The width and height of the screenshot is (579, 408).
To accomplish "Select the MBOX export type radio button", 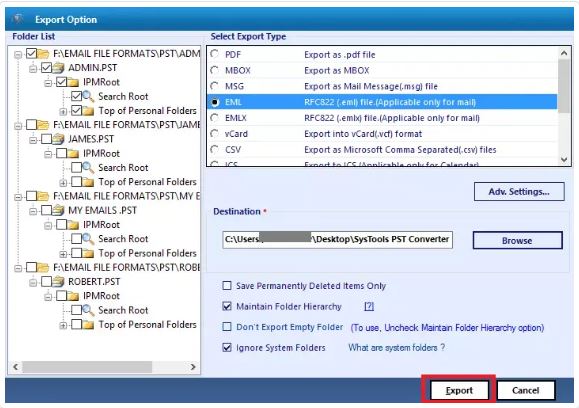I will 215,70.
